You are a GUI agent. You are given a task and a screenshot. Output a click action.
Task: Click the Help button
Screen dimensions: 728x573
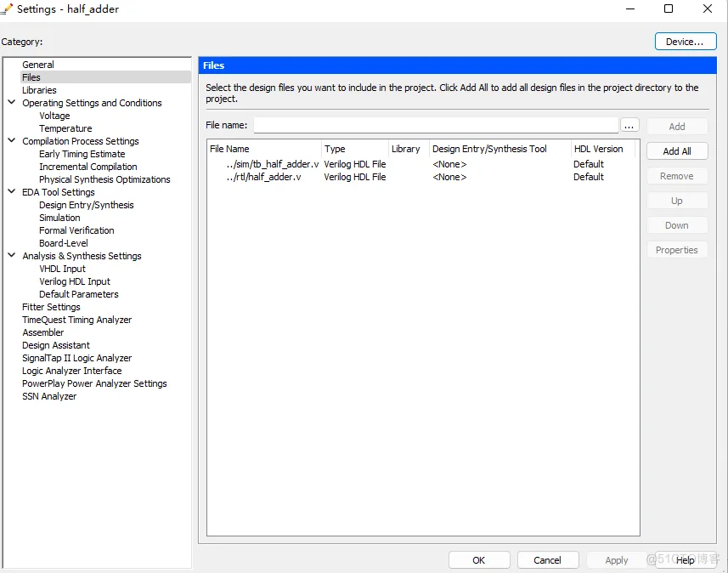685,560
